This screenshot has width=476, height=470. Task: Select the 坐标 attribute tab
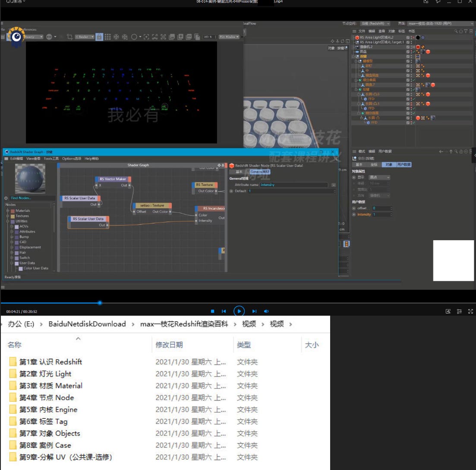point(374,165)
